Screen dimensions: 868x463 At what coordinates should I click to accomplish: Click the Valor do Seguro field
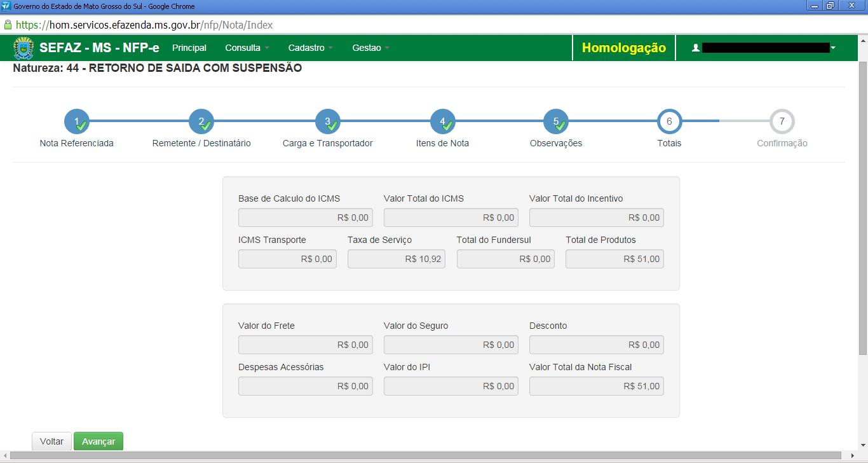(451, 345)
